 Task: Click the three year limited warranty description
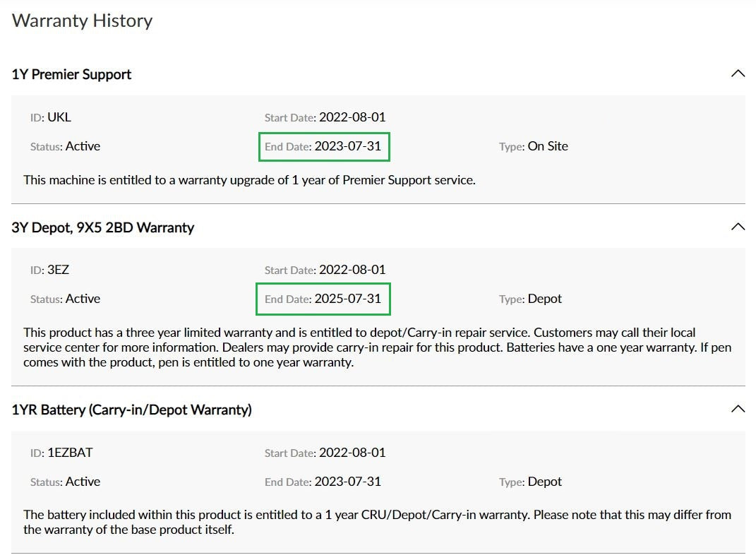378,347
